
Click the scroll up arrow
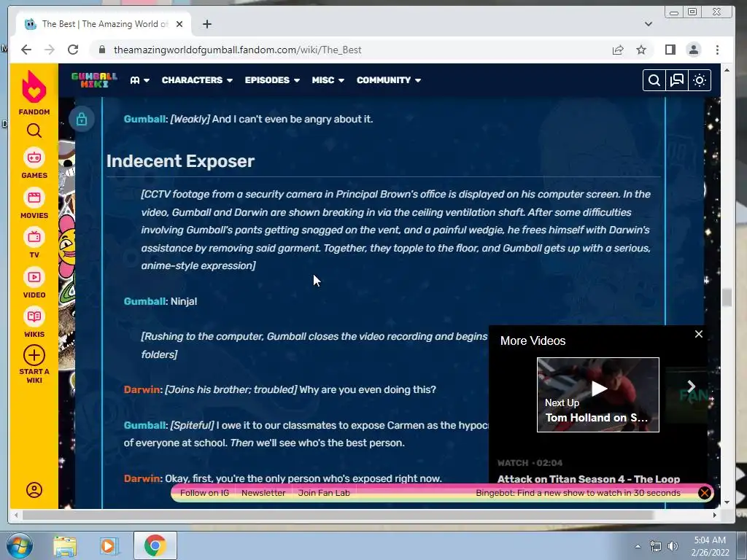click(x=727, y=70)
